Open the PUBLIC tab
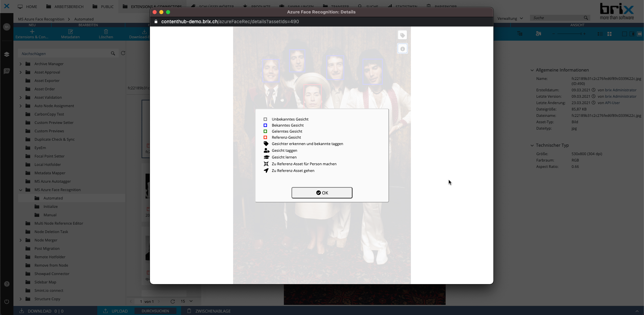This screenshot has height=315, width=644. [x=103, y=6]
